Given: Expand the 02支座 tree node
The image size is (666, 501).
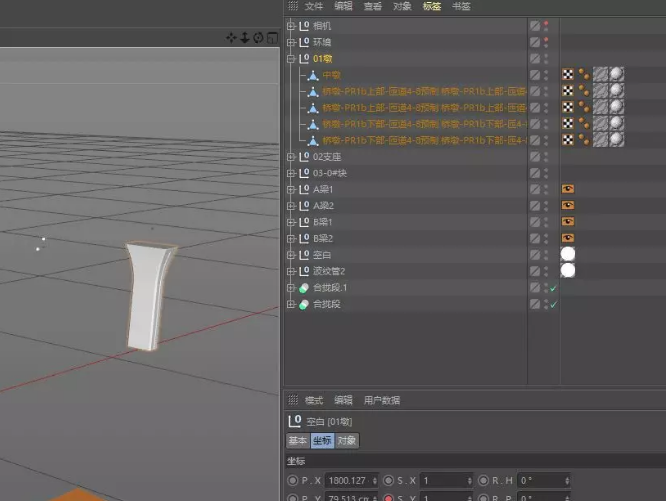Looking at the screenshot, I should click(291, 157).
